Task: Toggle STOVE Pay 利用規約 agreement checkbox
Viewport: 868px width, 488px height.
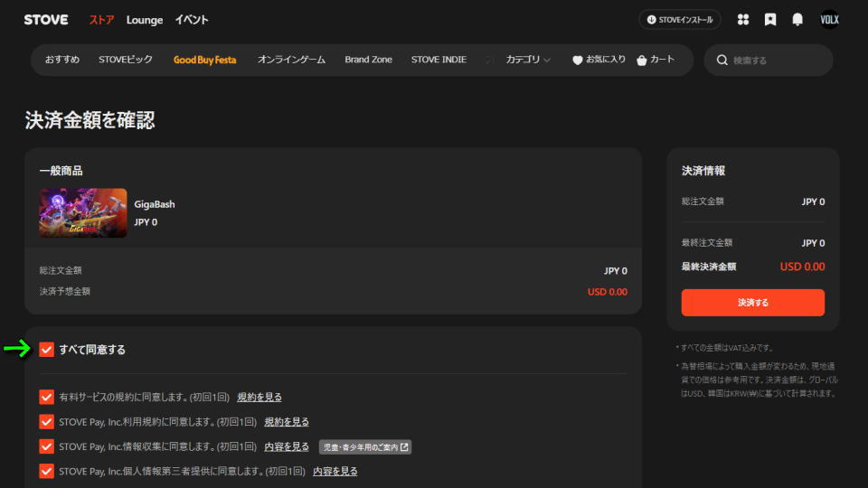Action: (47, 421)
